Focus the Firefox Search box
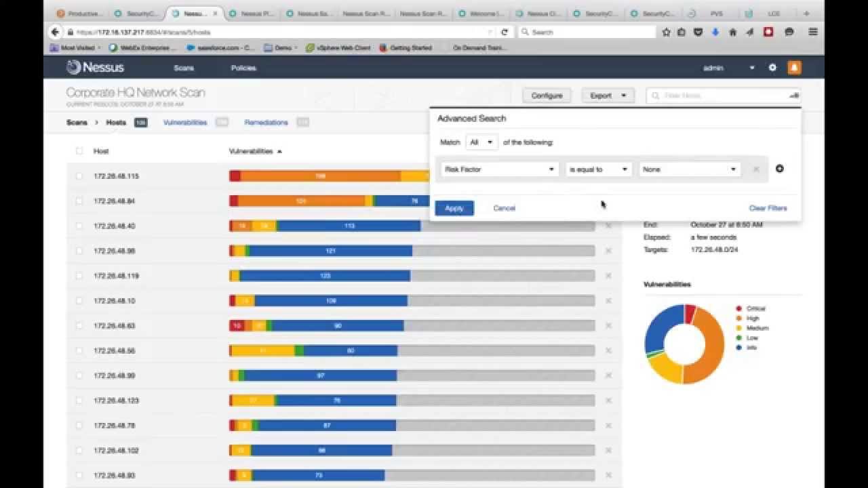868x488 pixels. (587, 32)
